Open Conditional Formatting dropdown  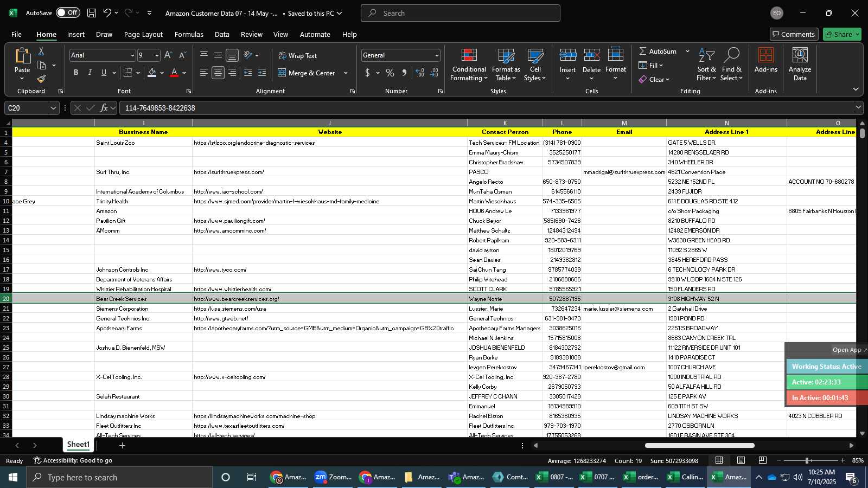(469, 65)
